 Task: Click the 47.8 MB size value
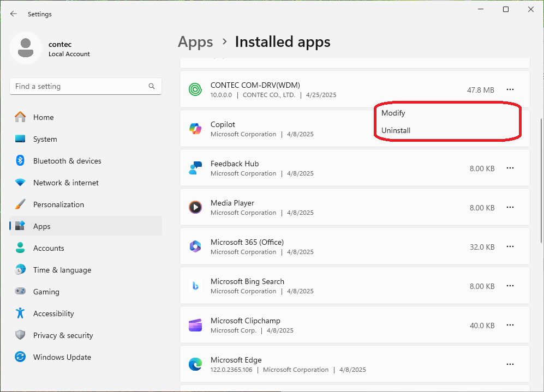tap(481, 90)
